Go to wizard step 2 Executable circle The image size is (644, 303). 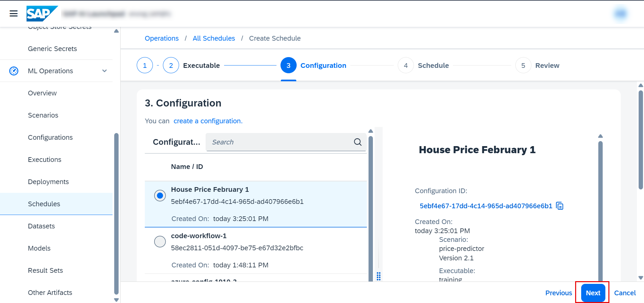pyautogui.click(x=171, y=66)
